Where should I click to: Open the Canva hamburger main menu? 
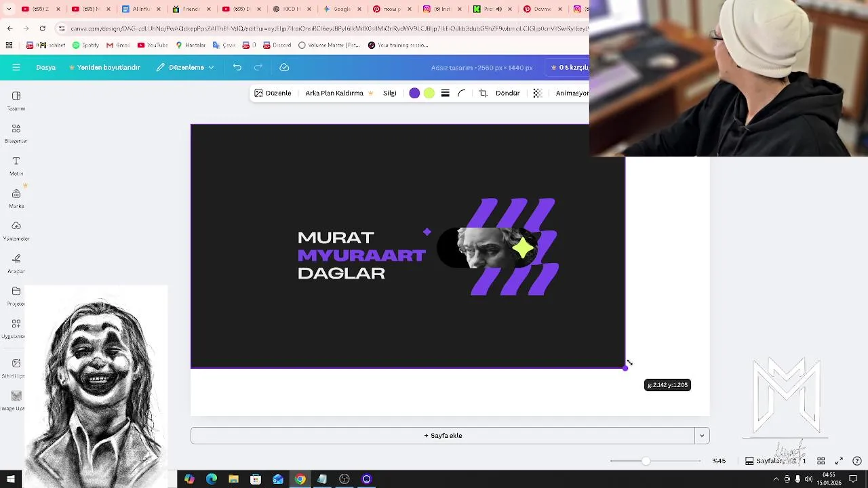(x=16, y=67)
